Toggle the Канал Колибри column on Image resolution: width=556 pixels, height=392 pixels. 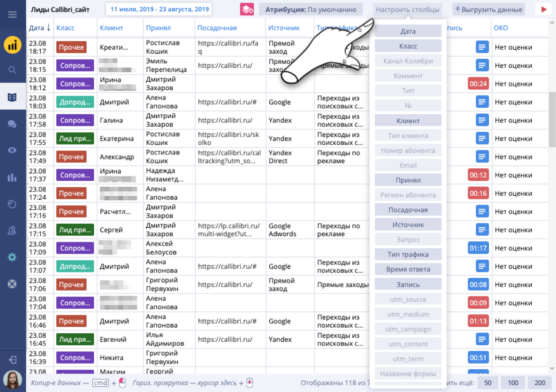click(408, 61)
